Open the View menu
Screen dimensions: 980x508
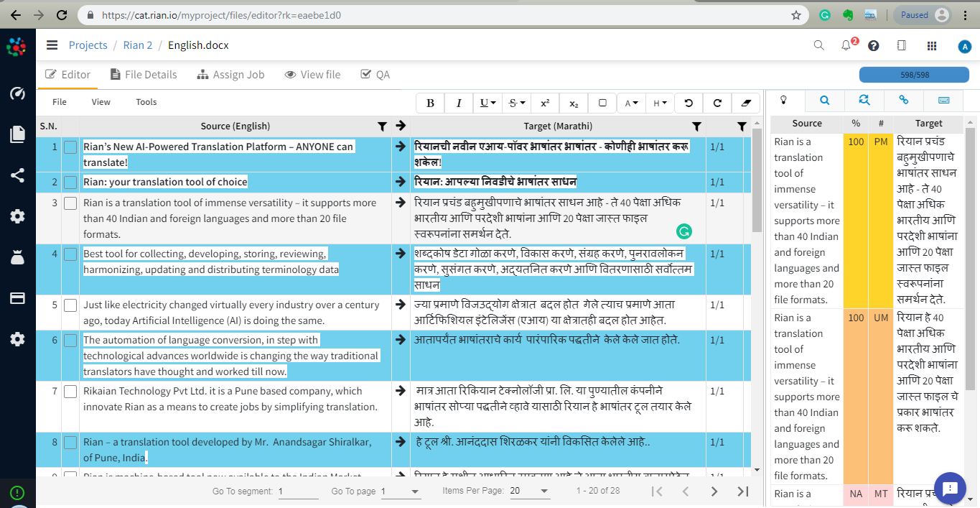tap(101, 102)
